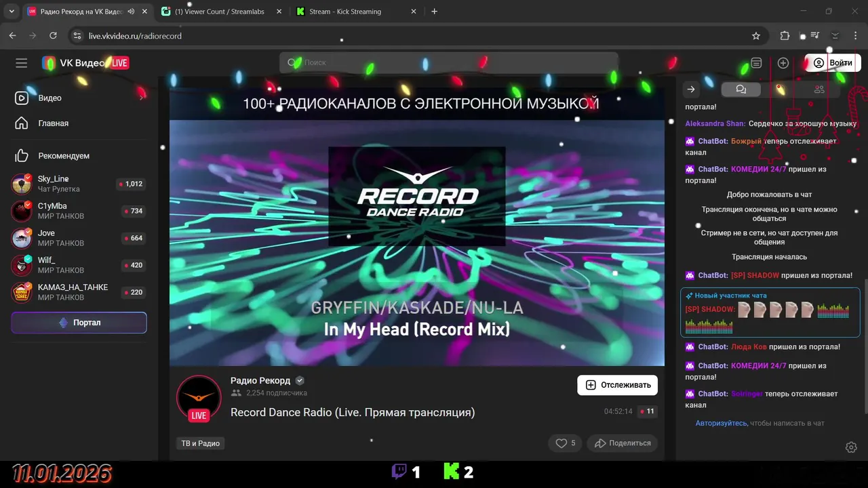Collapse chat panel with arrow icon

[691, 89]
